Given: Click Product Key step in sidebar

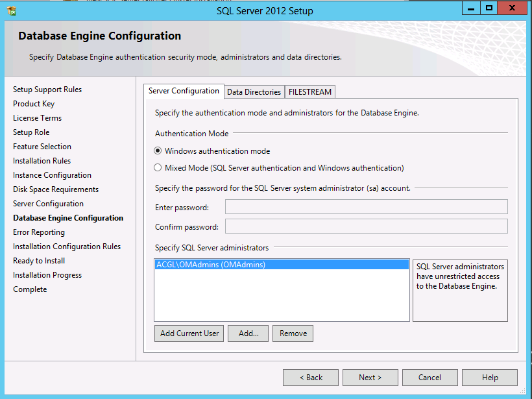Looking at the screenshot, I should click(x=34, y=104).
